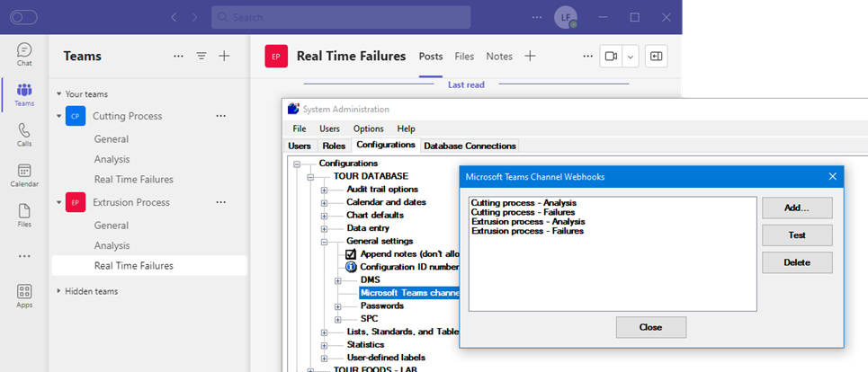Open the Options menu in System Administration
This screenshot has height=372, width=868.
click(368, 128)
